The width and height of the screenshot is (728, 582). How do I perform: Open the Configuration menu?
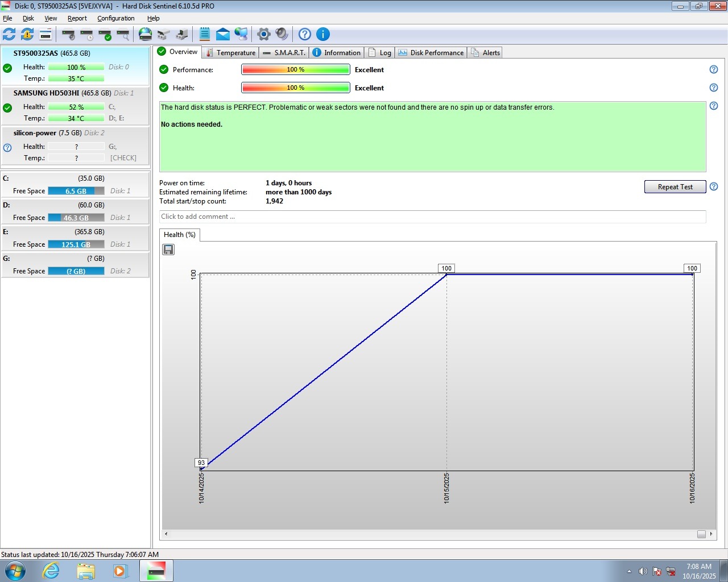coord(115,18)
